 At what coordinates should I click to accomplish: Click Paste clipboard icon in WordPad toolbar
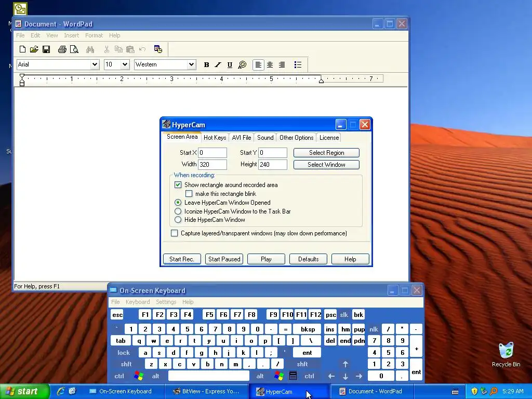pyautogui.click(x=130, y=49)
